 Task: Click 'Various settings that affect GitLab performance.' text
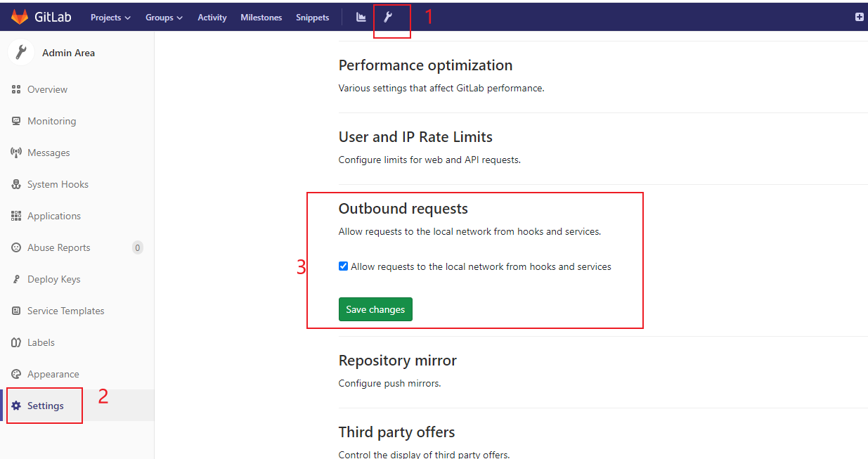tap(441, 89)
